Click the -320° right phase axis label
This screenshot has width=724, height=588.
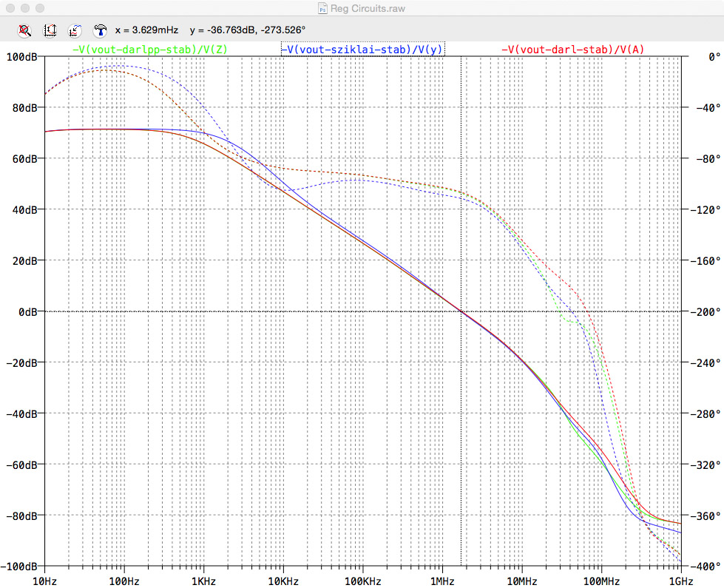point(705,464)
